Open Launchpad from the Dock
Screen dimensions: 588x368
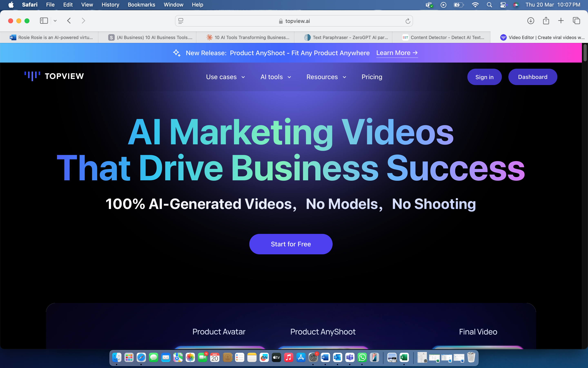(x=129, y=357)
